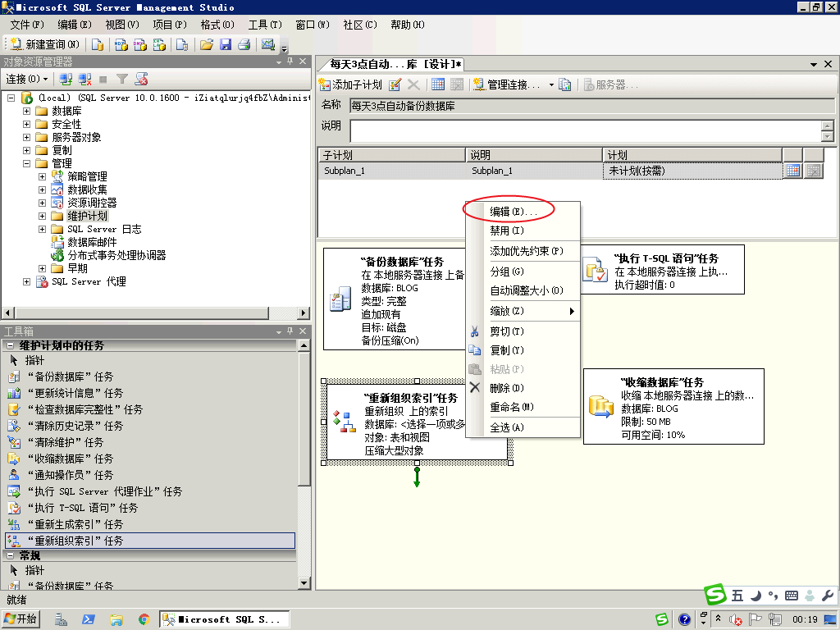This screenshot has height=630, width=840.
Task: Click the Subplan_1 schedule calendar icon
Action: tap(793, 171)
